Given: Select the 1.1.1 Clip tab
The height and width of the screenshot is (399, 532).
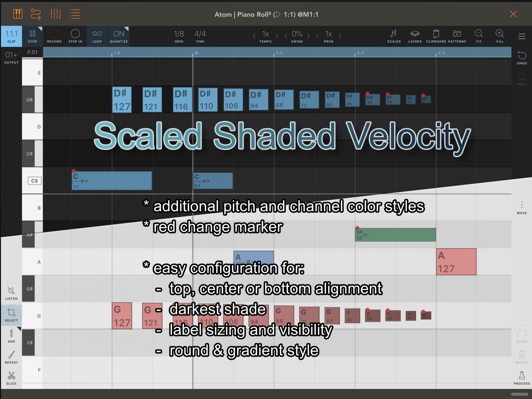Looking at the screenshot, I should [11, 36].
